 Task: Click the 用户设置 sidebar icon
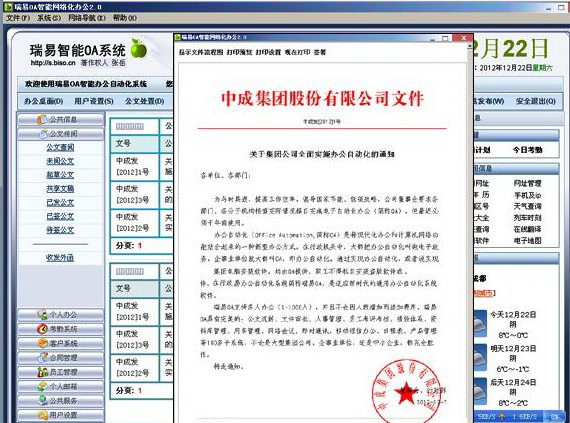coord(43,415)
